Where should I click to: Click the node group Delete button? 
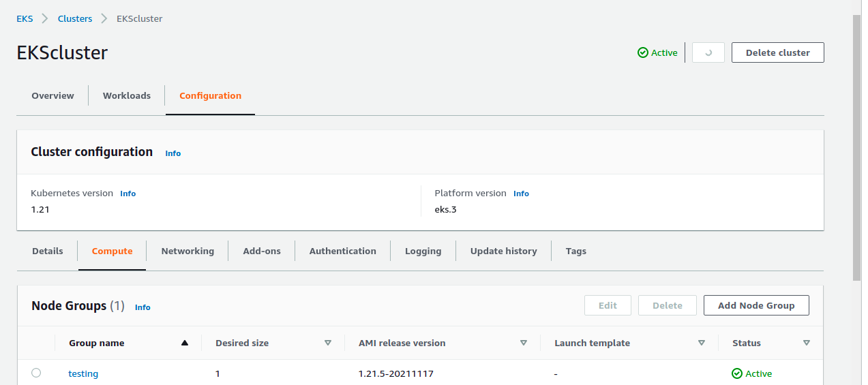(667, 306)
